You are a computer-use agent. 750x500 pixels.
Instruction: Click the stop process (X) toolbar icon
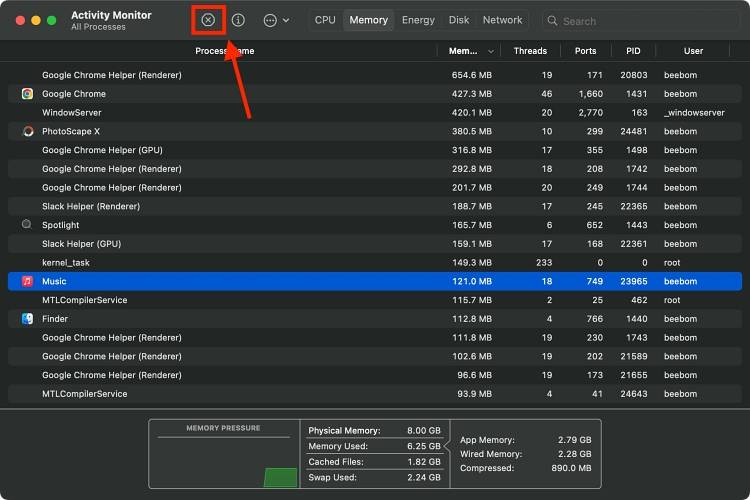coord(208,20)
